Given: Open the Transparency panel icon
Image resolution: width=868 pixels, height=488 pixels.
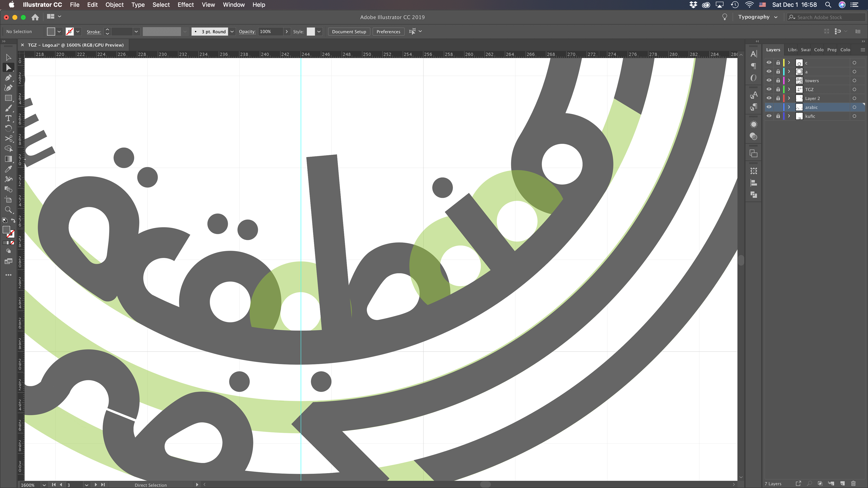Looking at the screenshot, I should [753, 136].
